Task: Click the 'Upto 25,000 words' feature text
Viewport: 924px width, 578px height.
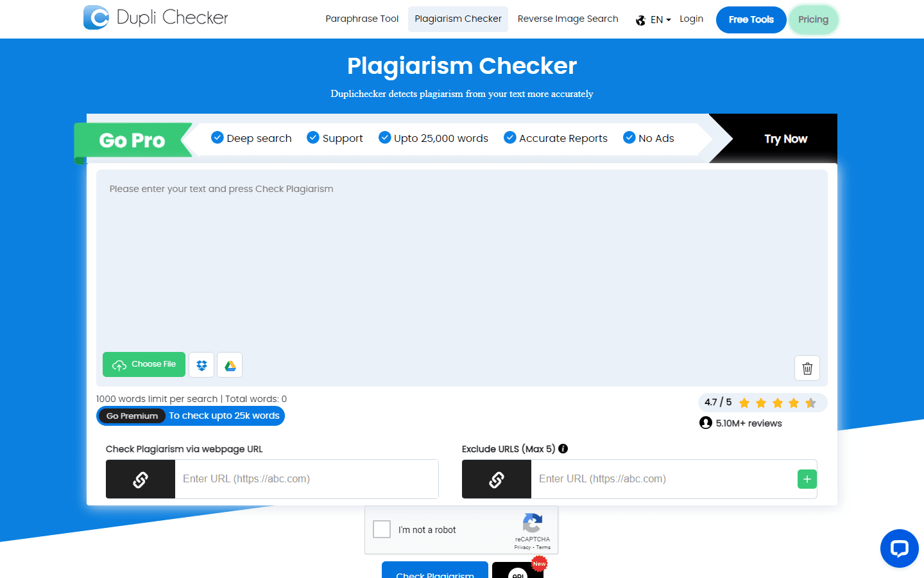Action: click(441, 138)
